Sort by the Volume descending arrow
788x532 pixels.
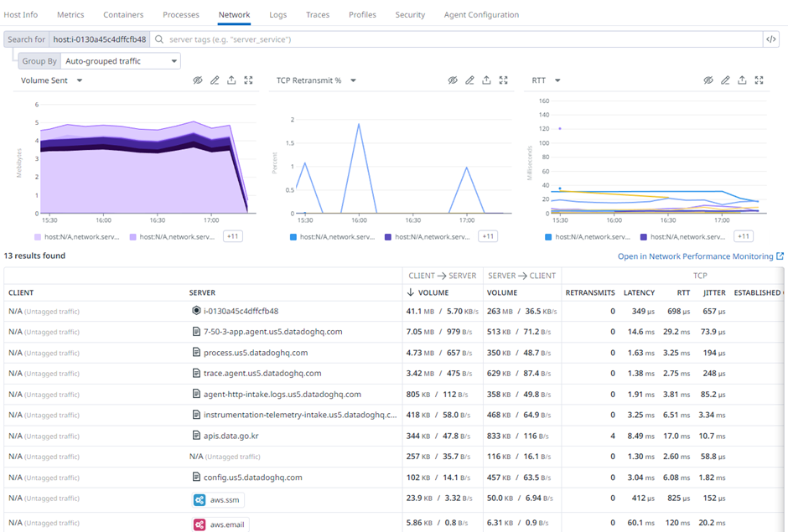pyautogui.click(x=411, y=292)
